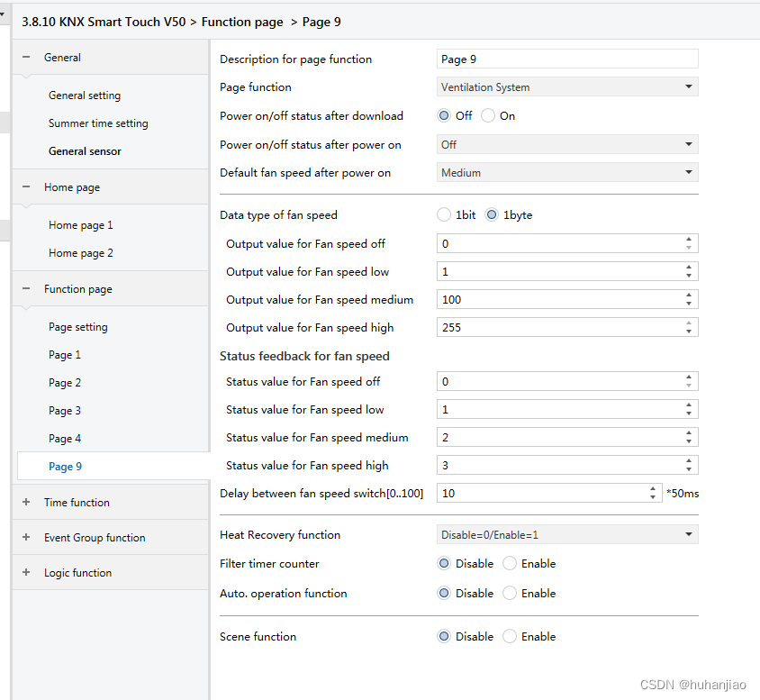
Task: Open Summer time setting page
Action: click(x=98, y=123)
